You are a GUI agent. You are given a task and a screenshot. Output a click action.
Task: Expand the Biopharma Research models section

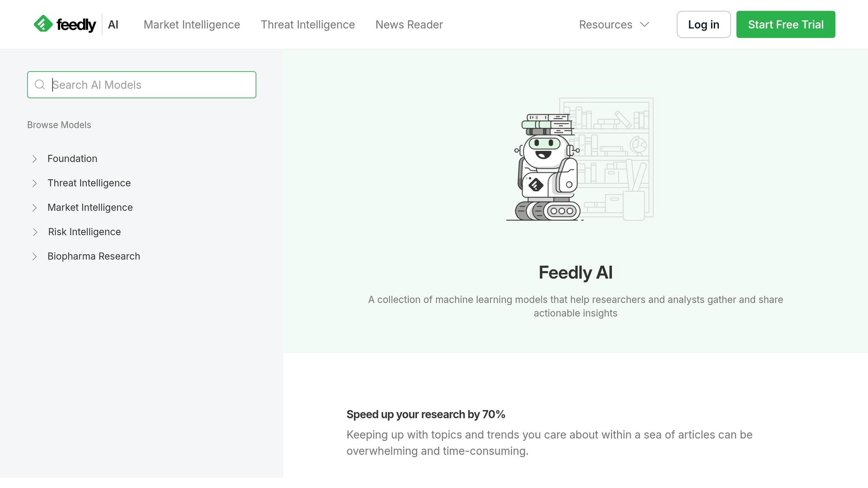pos(94,256)
